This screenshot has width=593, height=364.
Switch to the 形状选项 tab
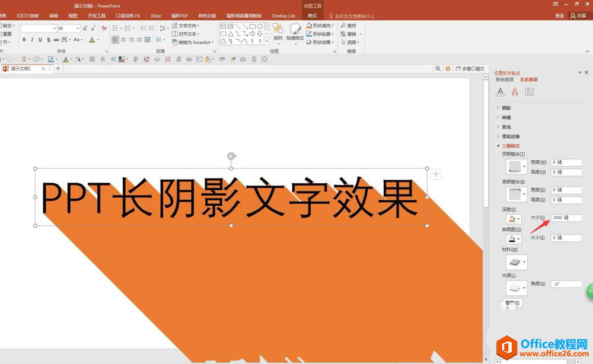pyautogui.click(x=505, y=79)
